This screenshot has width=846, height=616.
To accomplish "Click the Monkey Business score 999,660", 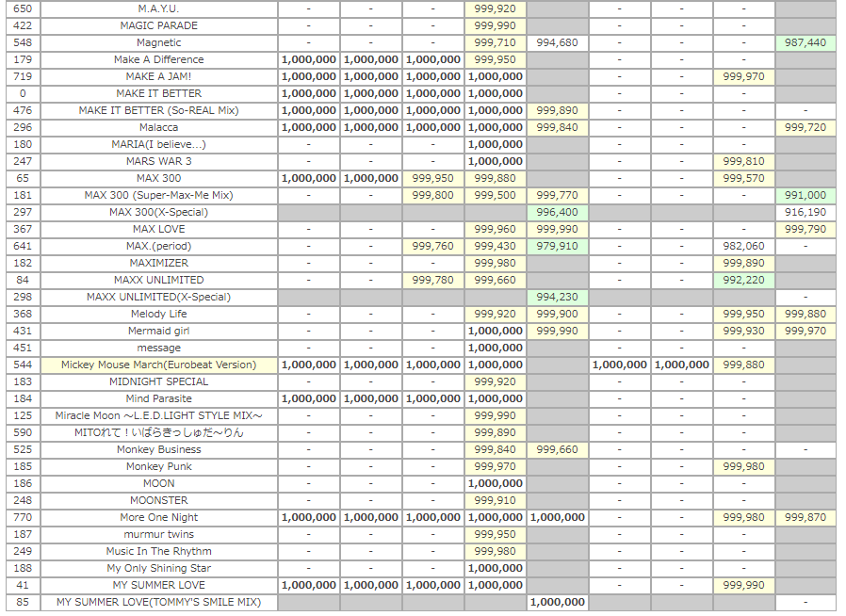I will 558,450.
